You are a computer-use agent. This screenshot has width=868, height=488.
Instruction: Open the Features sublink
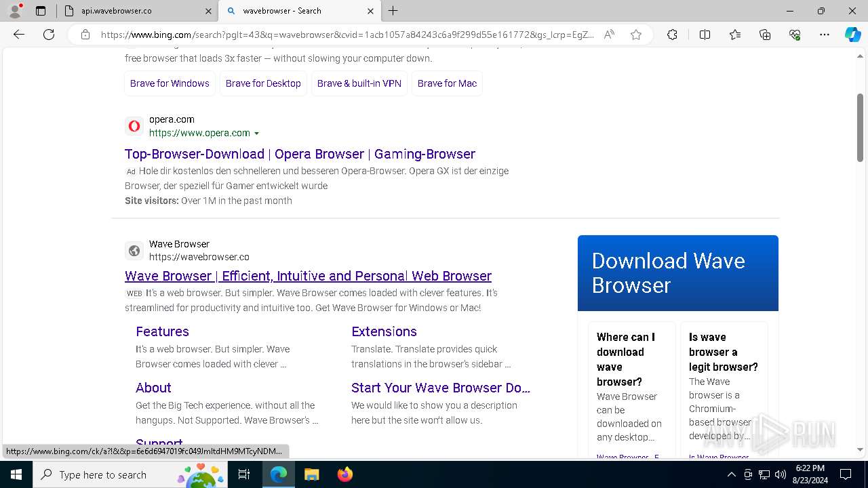pos(162,331)
